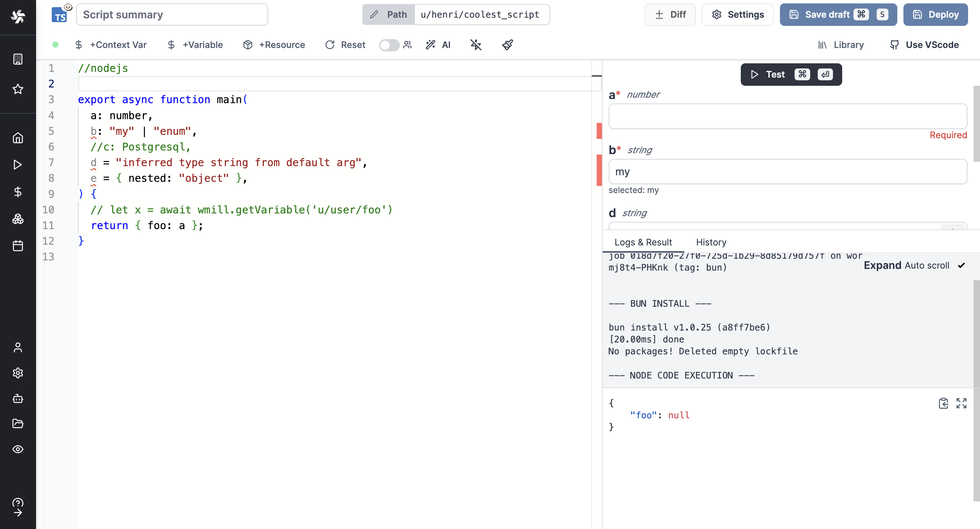Viewport: 980px width, 529px height.
Task: Open Variables from the left sidebar
Action: pos(18,191)
